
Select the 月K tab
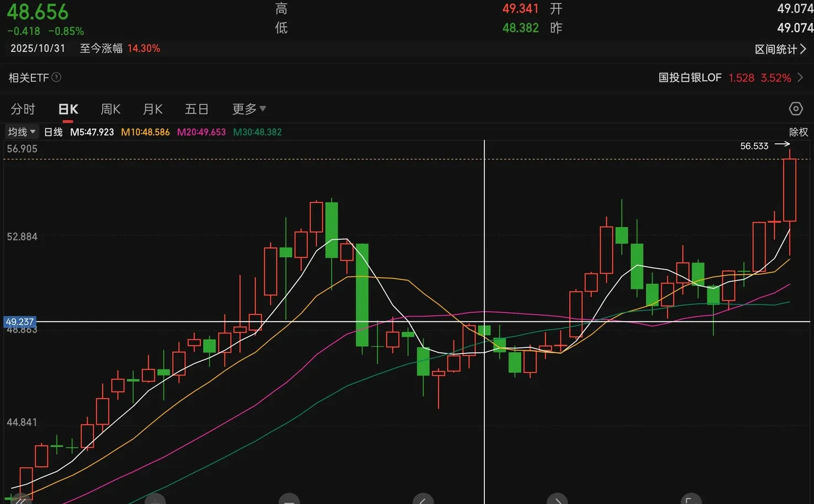coord(152,109)
